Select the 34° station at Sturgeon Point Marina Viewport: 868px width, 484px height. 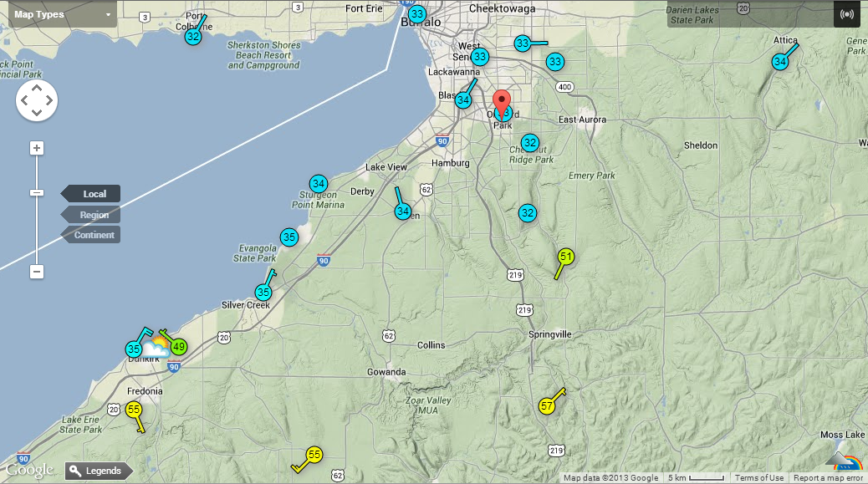tap(319, 183)
